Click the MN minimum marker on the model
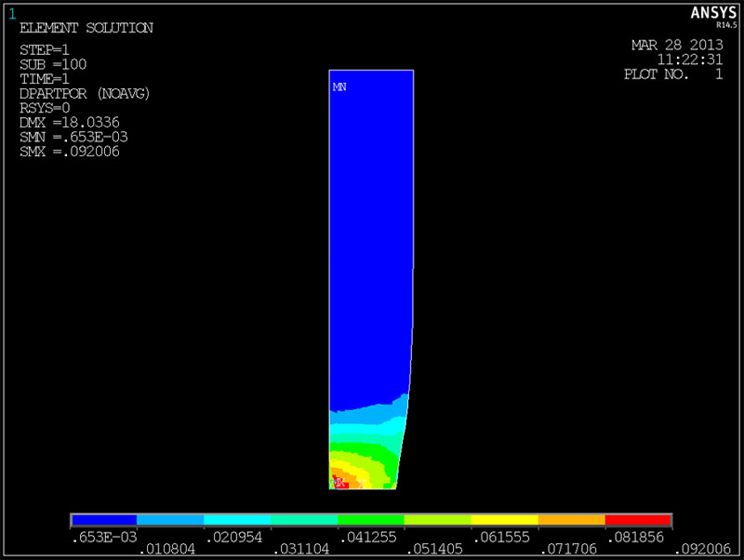Viewport: 744px width, 560px height. (x=339, y=87)
